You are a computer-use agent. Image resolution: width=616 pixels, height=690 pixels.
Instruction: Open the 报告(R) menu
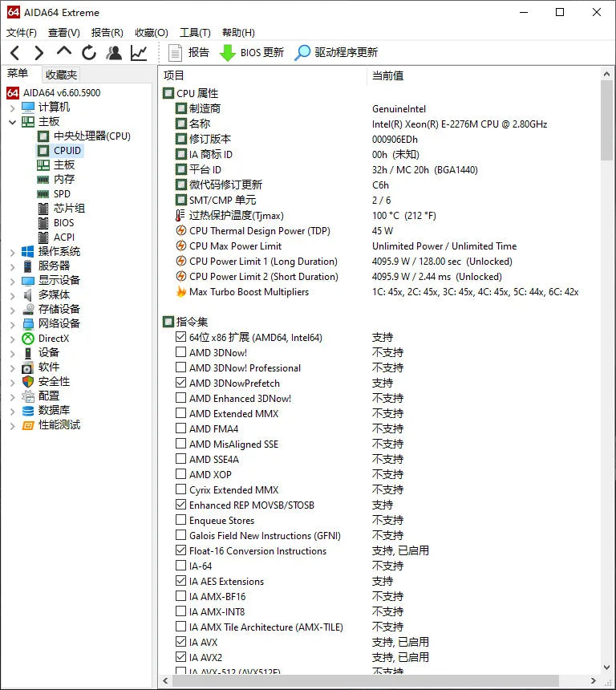click(107, 33)
